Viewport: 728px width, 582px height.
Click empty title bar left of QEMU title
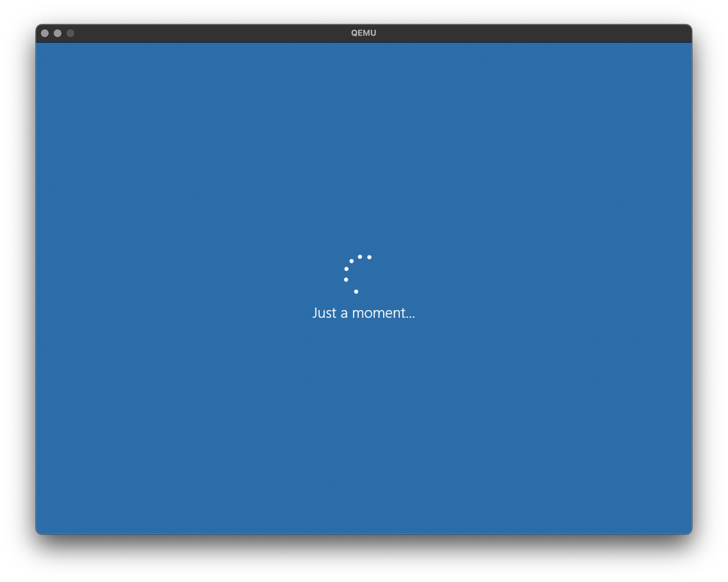point(205,33)
